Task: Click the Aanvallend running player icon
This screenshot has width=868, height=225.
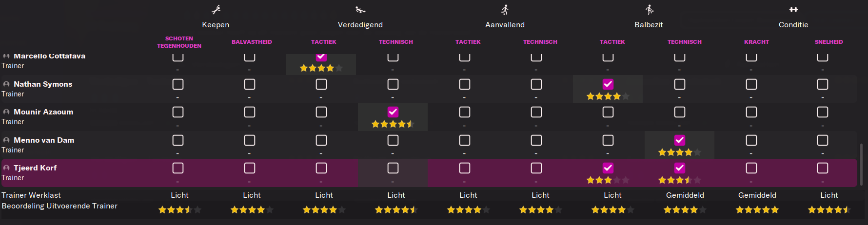Action: [505, 10]
